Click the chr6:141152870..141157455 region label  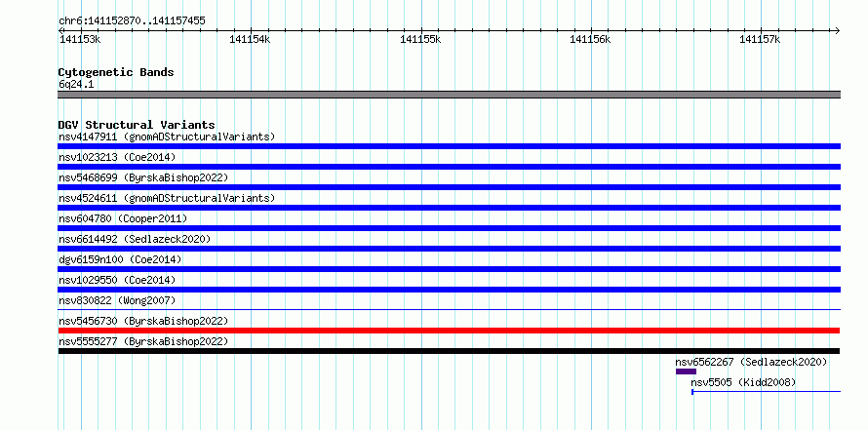(x=132, y=21)
